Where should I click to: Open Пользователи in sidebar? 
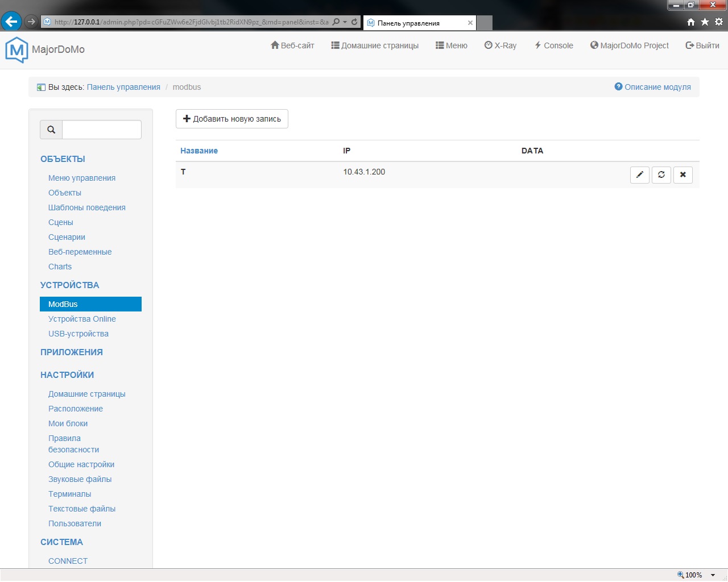75,523
